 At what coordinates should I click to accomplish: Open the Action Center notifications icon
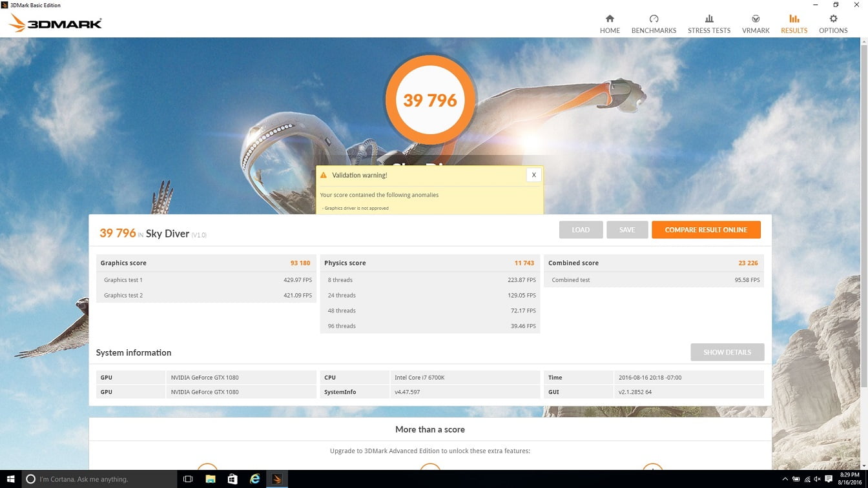(x=829, y=479)
